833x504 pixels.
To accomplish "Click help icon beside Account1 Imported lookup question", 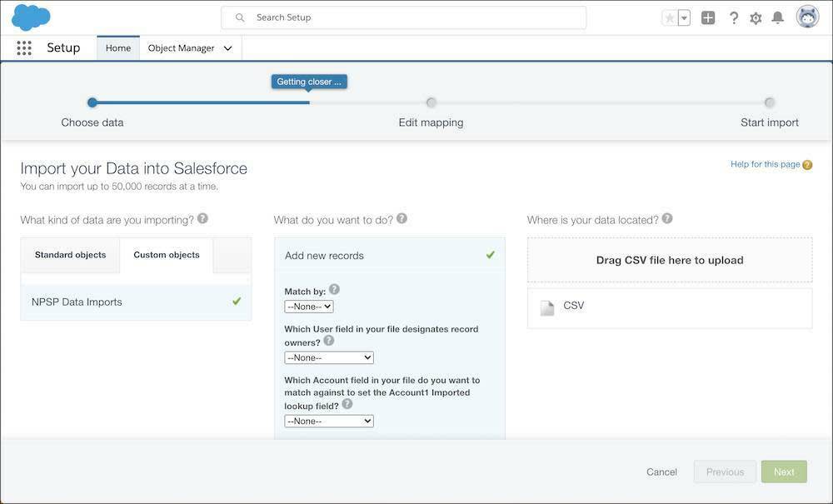I will pyautogui.click(x=347, y=404).
